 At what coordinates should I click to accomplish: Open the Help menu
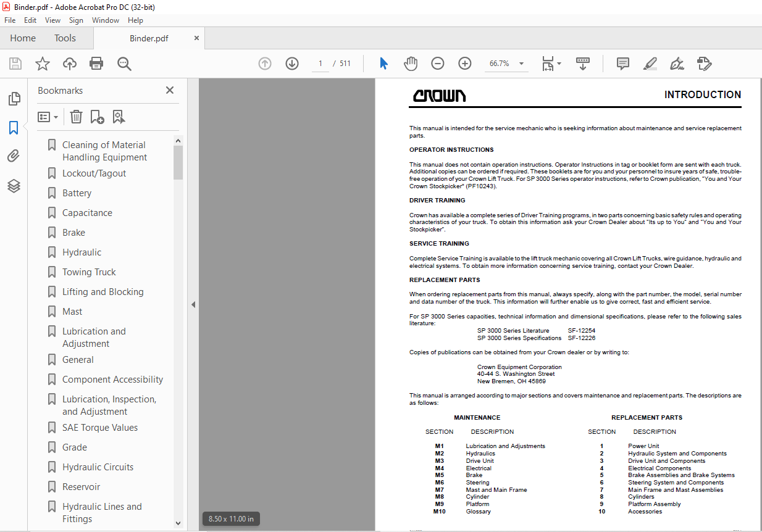coord(135,20)
